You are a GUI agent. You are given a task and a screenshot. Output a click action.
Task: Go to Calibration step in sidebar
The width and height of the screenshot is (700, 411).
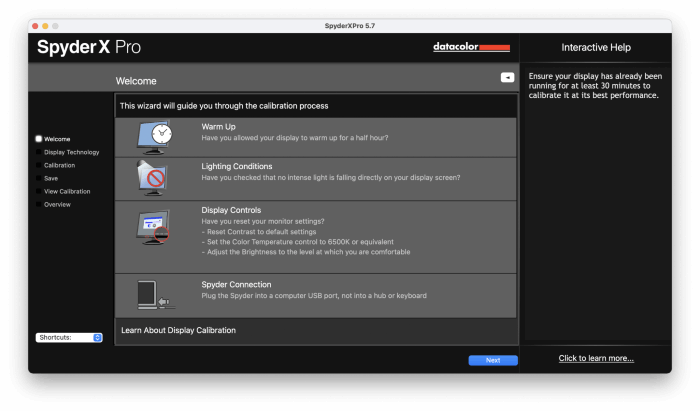(x=59, y=165)
